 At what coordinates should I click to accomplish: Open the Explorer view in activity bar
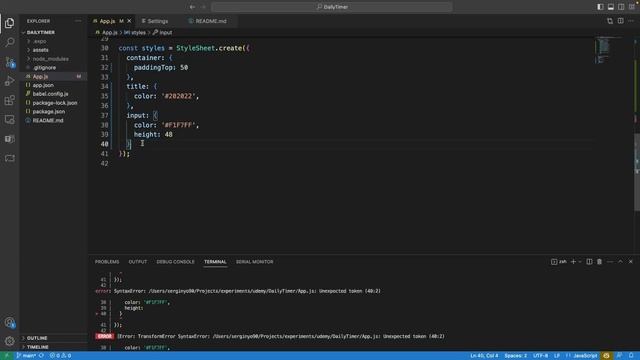click(x=9, y=23)
